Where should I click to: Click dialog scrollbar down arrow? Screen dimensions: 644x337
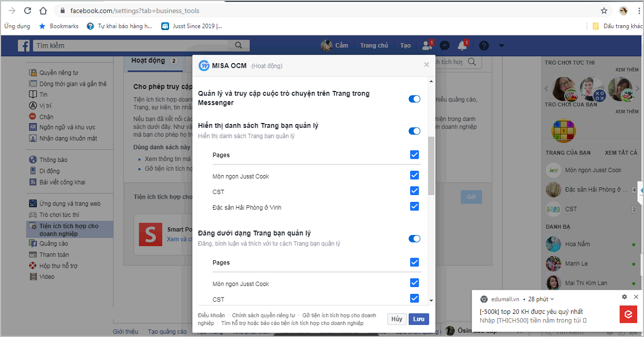coord(431,300)
